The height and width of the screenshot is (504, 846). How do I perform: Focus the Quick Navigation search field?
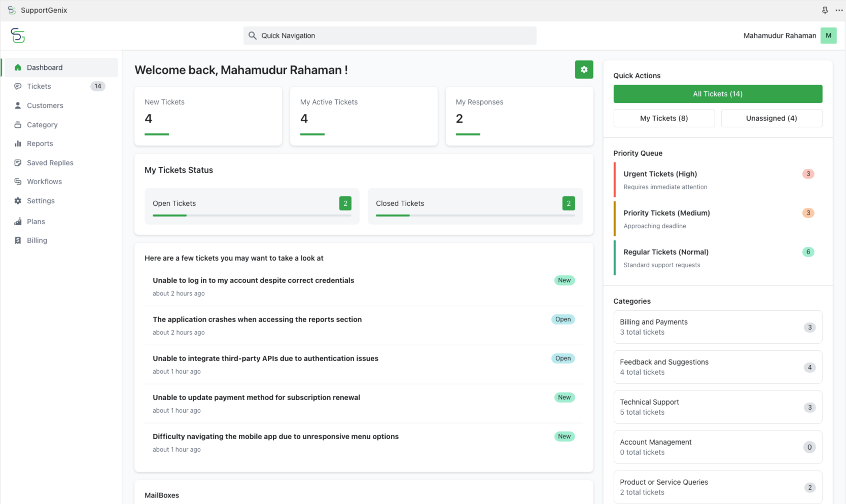coord(390,35)
